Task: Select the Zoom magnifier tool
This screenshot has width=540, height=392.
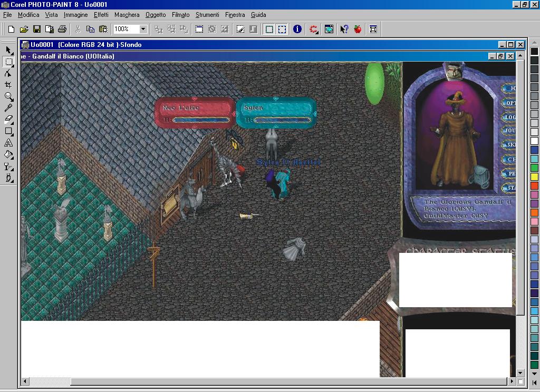Action: pos(8,96)
